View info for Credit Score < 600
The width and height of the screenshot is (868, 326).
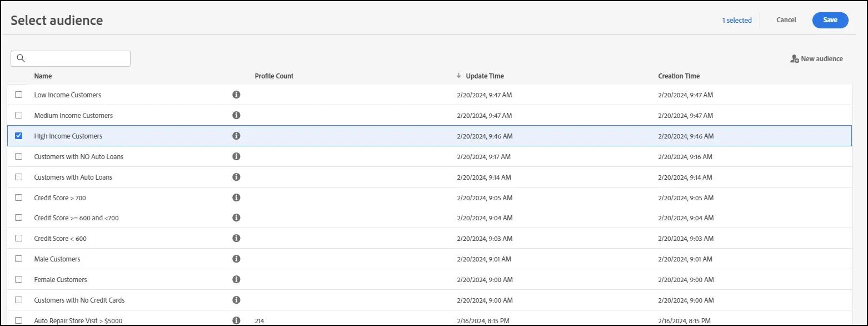tap(236, 238)
